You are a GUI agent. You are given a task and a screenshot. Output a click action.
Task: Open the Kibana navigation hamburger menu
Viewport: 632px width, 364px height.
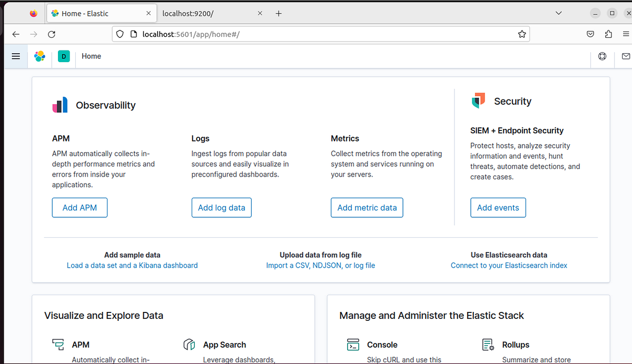15,56
